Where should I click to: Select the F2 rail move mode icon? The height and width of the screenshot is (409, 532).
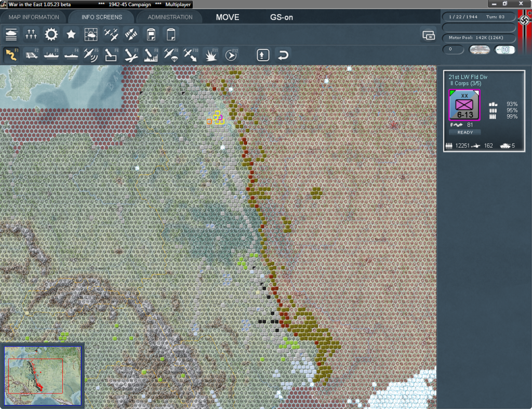pos(31,55)
